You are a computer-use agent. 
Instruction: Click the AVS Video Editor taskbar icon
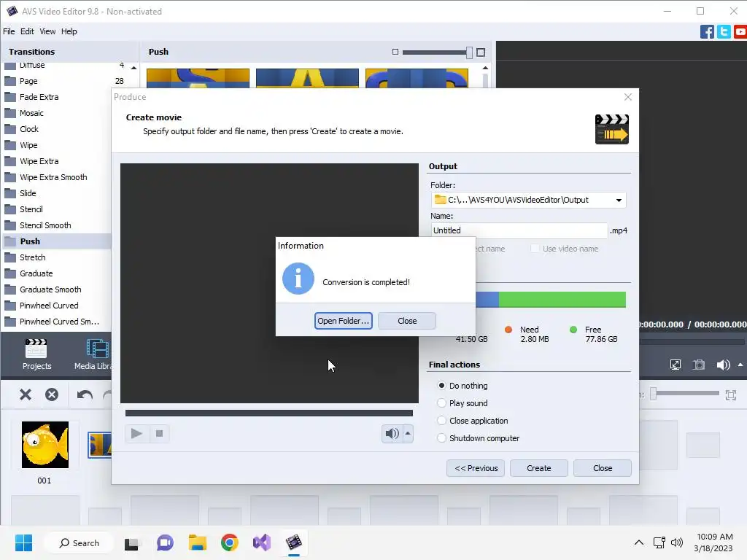[294, 542]
